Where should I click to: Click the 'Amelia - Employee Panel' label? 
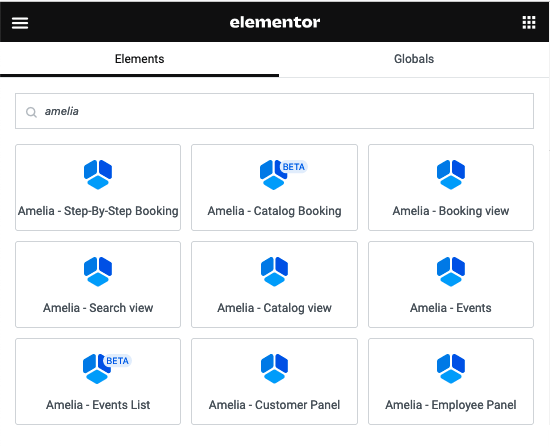(x=451, y=405)
